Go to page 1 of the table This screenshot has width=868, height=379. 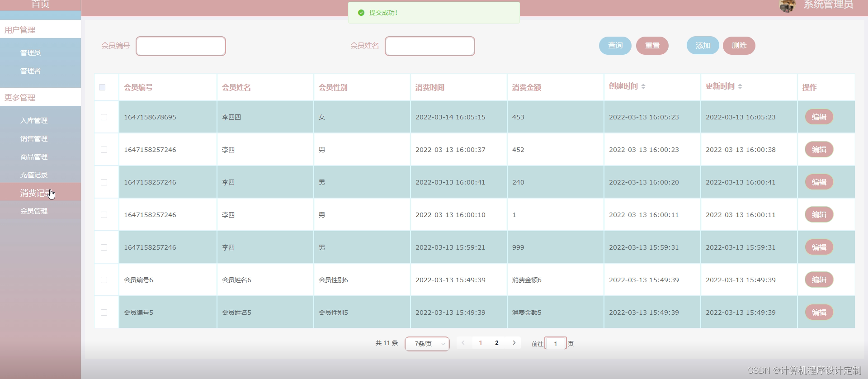point(481,343)
